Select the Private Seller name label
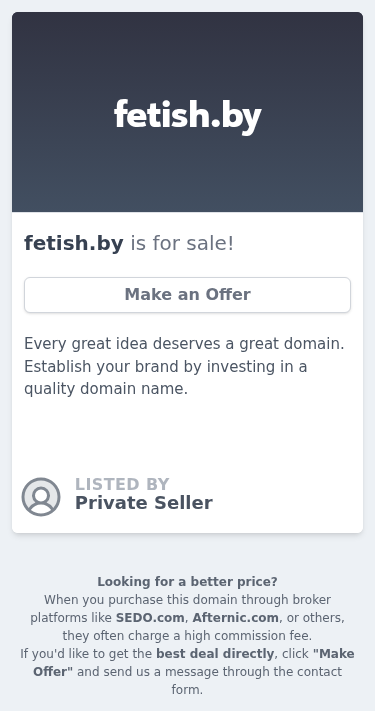The height and width of the screenshot is (711, 375). pyautogui.click(x=144, y=503)
